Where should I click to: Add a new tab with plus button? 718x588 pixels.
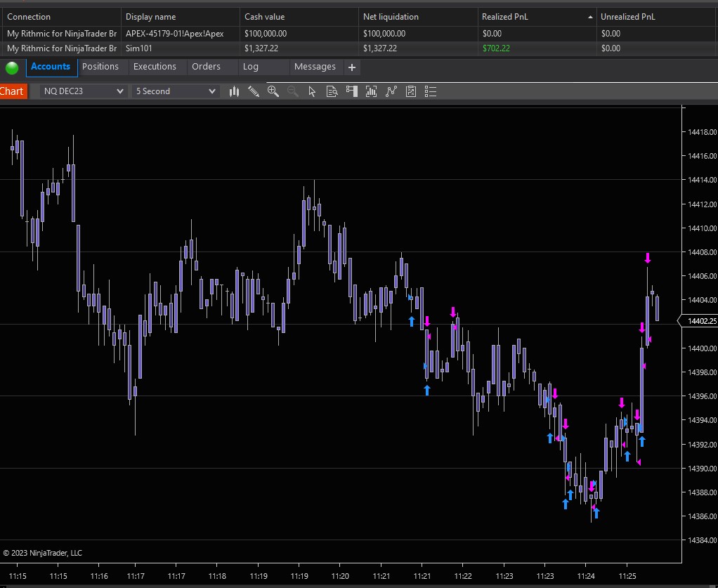pyautogui.click(x=352, y=67)
